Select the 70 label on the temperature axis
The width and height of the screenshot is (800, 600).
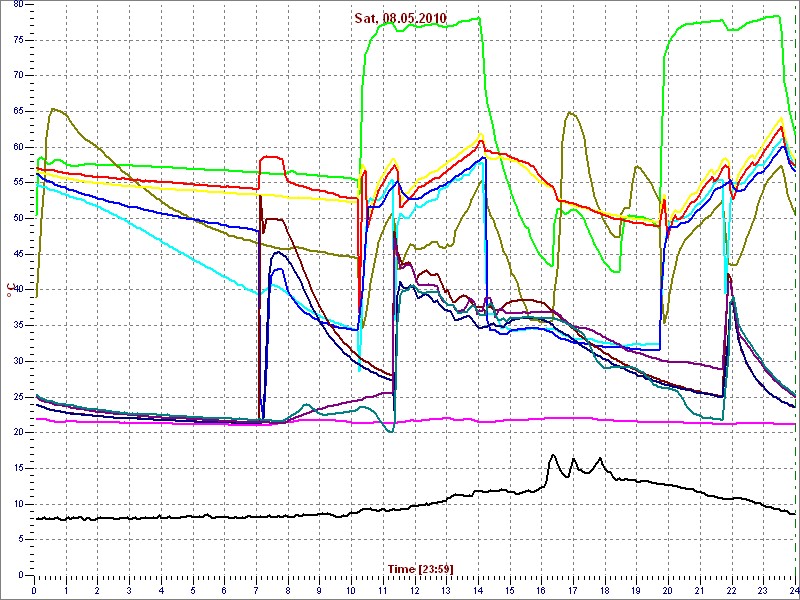17,76
